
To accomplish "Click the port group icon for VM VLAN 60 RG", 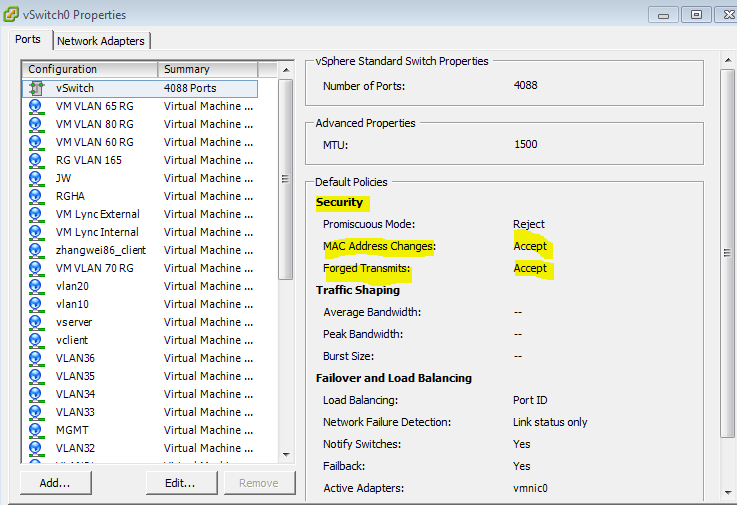I will pyautogui.click(x=36, y=142).
